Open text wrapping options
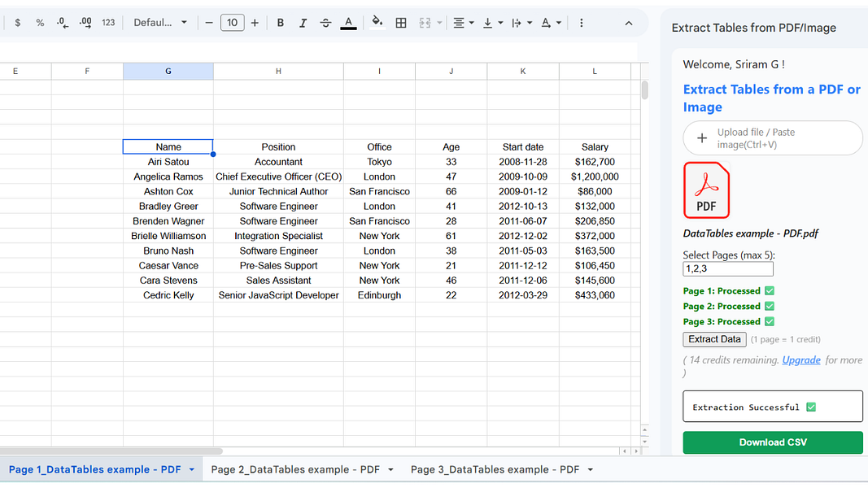868x488 pixels. point(517,23)
